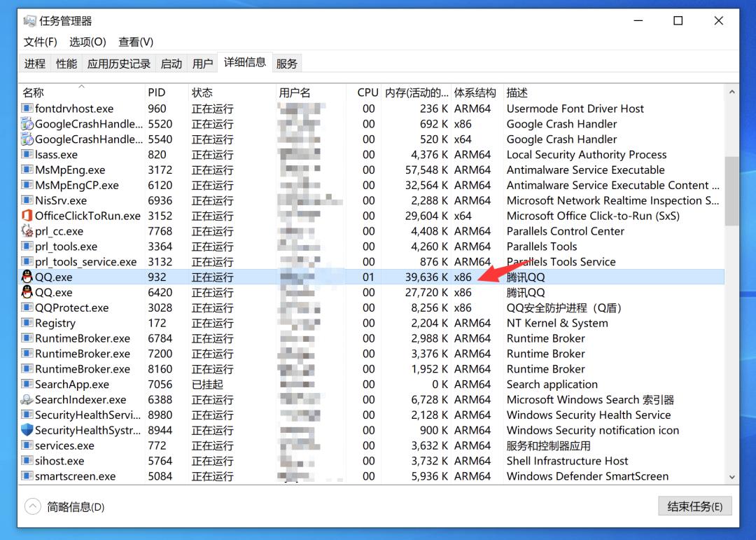Click the scrollbar down arrow in process list

731,477
